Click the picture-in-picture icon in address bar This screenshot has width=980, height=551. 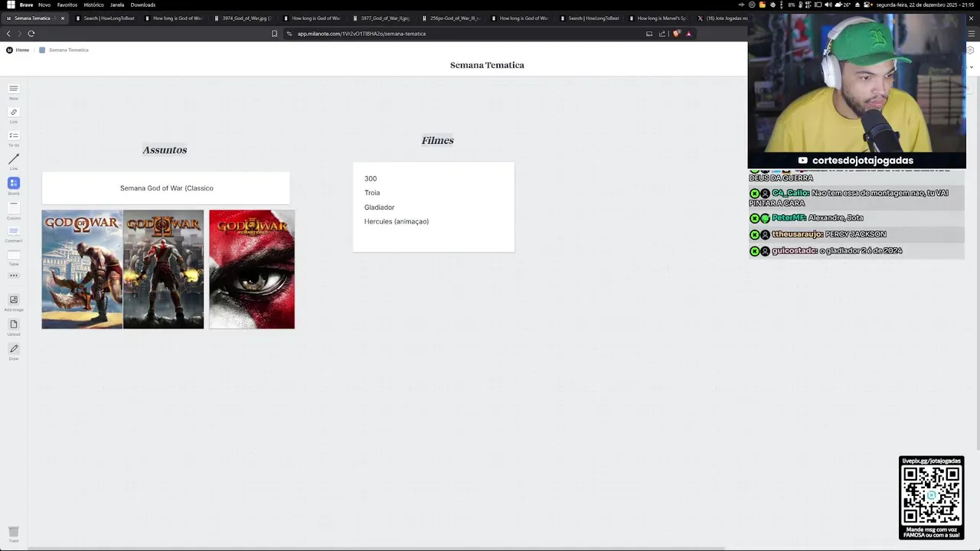pyautogui.click(x=649, y=34)
